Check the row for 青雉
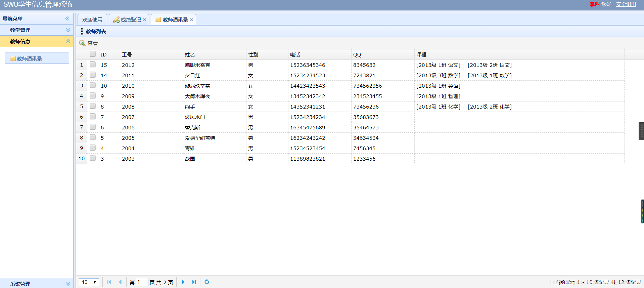Image resolution: width=644 pixels, height=288 pixels. (x=93, y=148)
